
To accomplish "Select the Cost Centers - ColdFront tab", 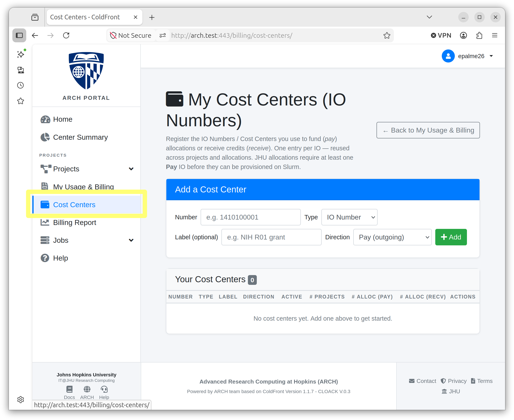I will (94, 17).
